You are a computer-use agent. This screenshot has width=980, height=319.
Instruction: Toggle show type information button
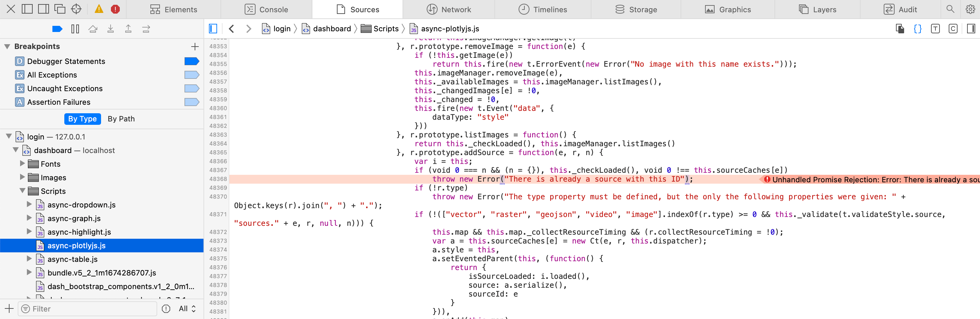pos(935,29)
